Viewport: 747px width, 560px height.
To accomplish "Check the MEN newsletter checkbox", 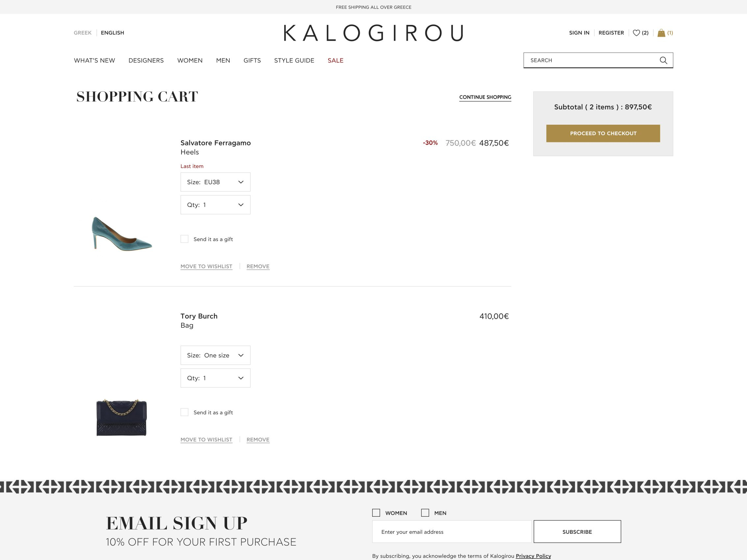I will point(425,513).
